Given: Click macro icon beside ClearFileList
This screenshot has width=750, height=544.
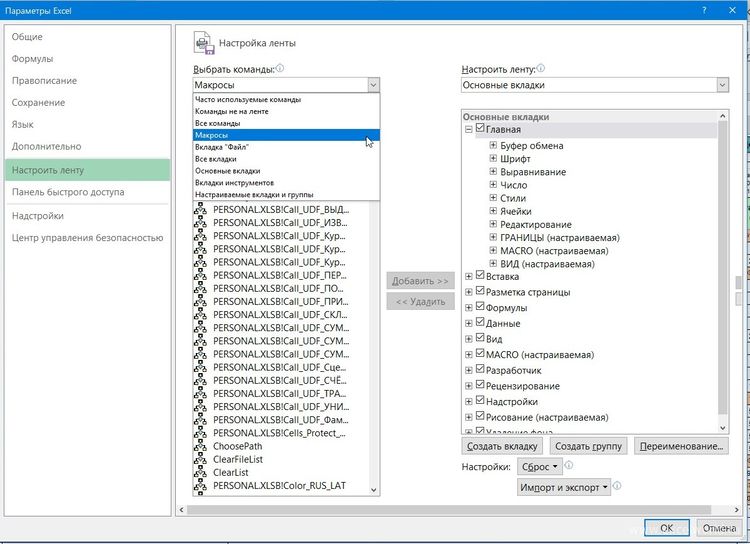Looking at the screenshot, I should coord(200,459).
